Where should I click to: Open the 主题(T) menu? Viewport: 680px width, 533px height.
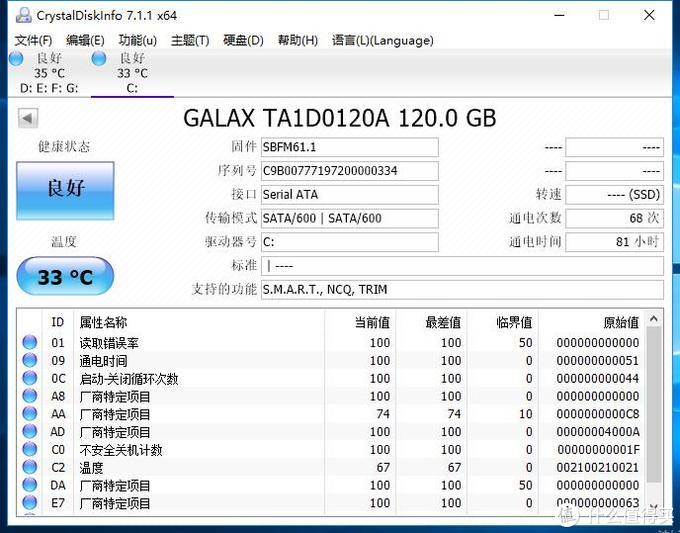(190, 41)
